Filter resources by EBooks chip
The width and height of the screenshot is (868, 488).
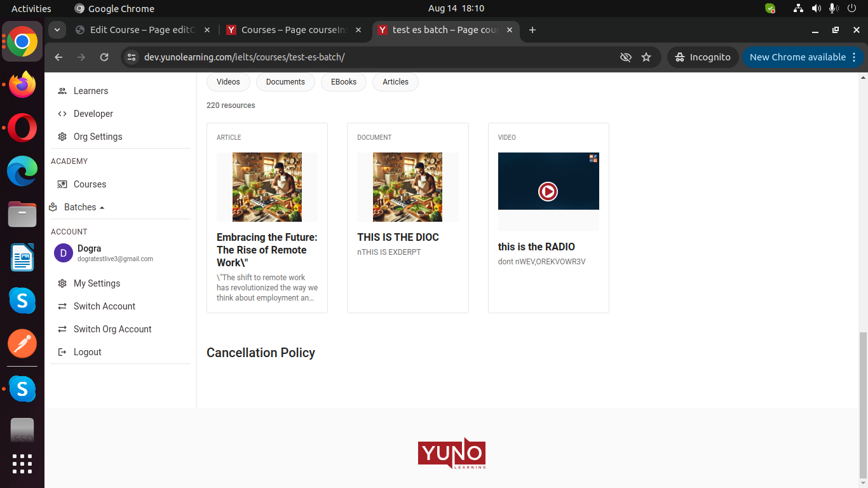click(x=343, y=82)
